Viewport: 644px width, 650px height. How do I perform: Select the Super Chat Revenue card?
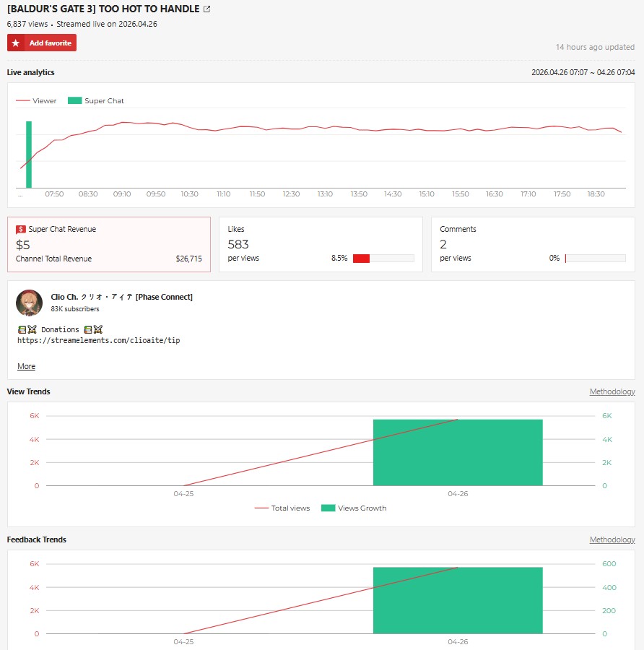click(109, 245)
